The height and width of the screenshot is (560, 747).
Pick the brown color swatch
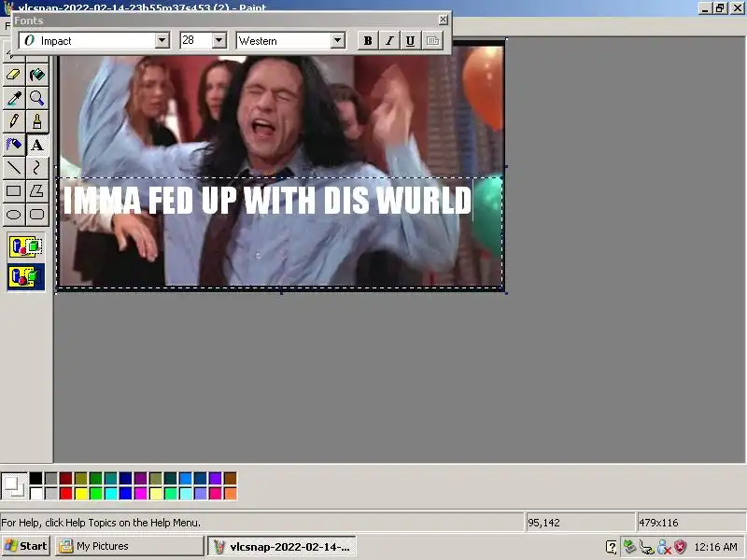coord(230,478)
